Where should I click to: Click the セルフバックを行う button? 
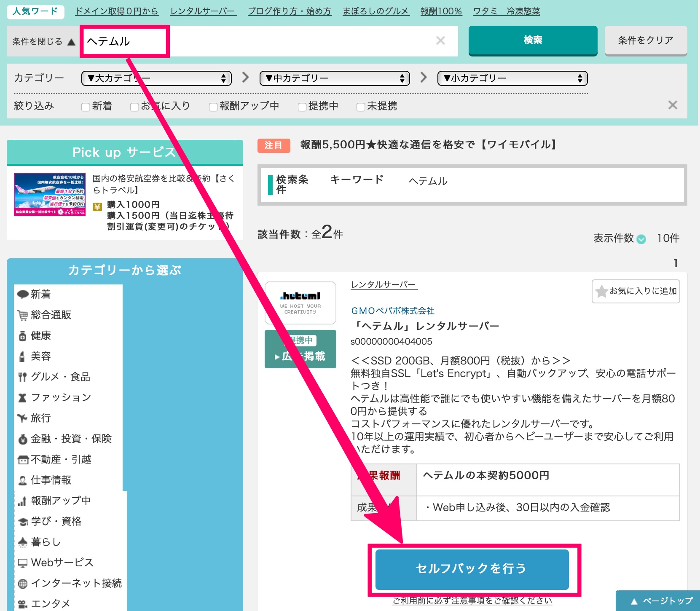tap(472, 569)
